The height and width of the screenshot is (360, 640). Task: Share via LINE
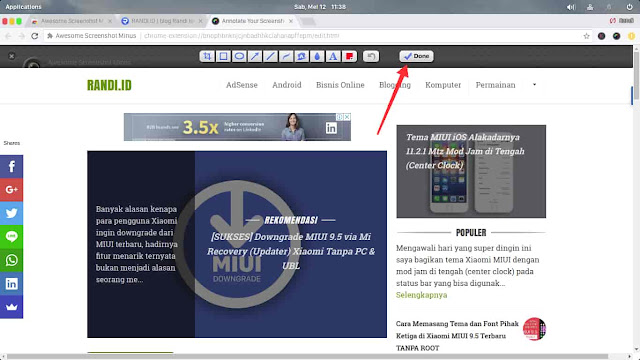[11, 237]
